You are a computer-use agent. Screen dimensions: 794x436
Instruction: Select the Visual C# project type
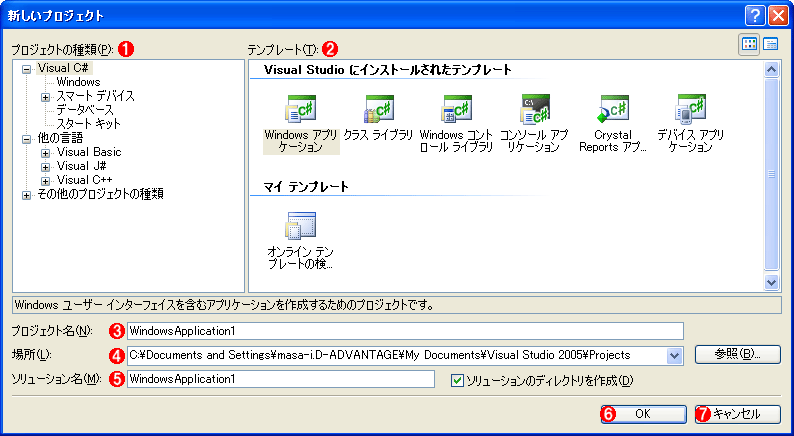pyautogui.click(x=63, y=68)
